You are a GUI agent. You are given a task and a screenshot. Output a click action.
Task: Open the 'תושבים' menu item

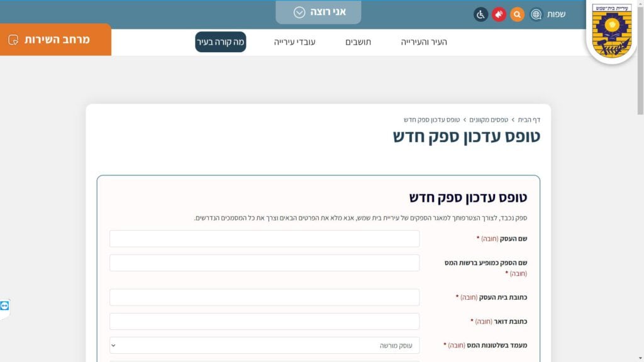pyautogui.click(x=358, y=42)
